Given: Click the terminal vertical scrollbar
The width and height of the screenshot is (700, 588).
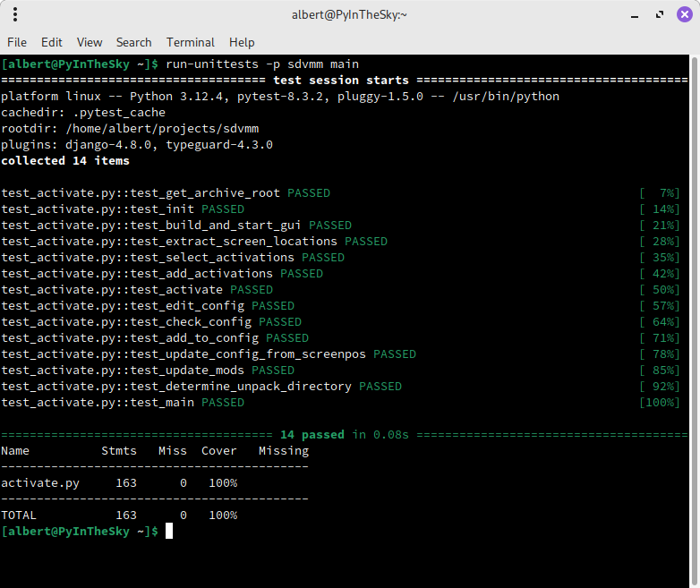Looking at the screenshot, I should pos(695,321).
